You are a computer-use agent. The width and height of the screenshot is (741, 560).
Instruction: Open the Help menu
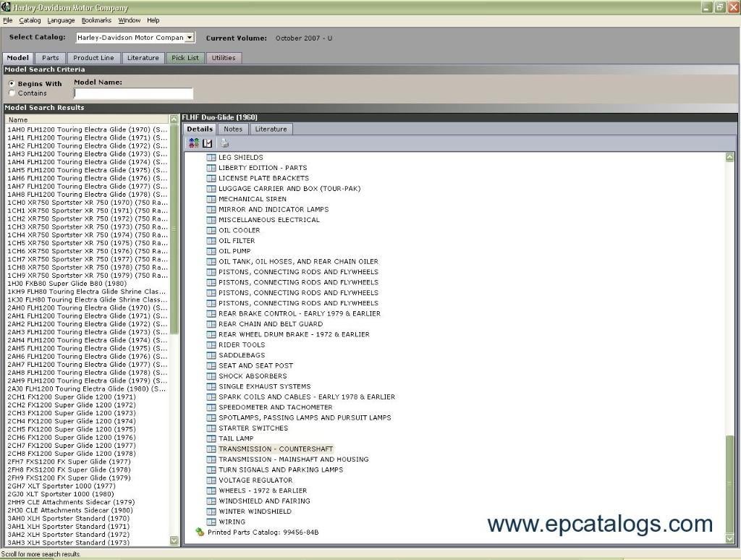tap(153, 20)
